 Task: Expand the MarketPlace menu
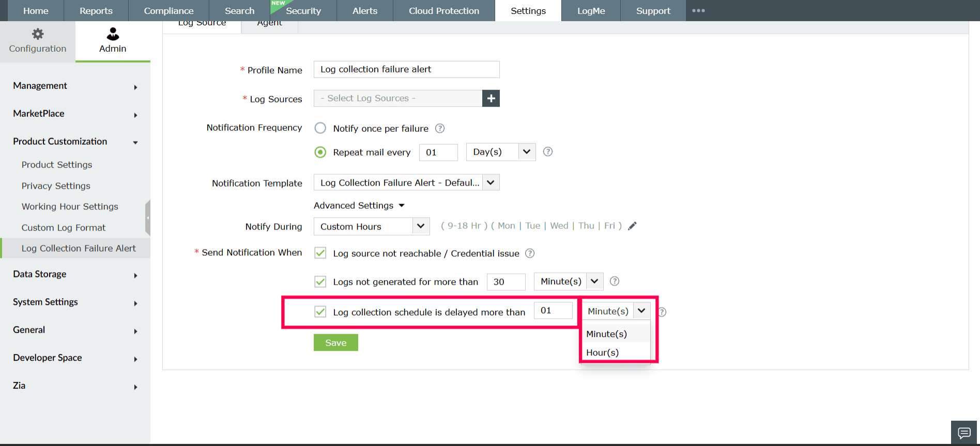point(75,114)
